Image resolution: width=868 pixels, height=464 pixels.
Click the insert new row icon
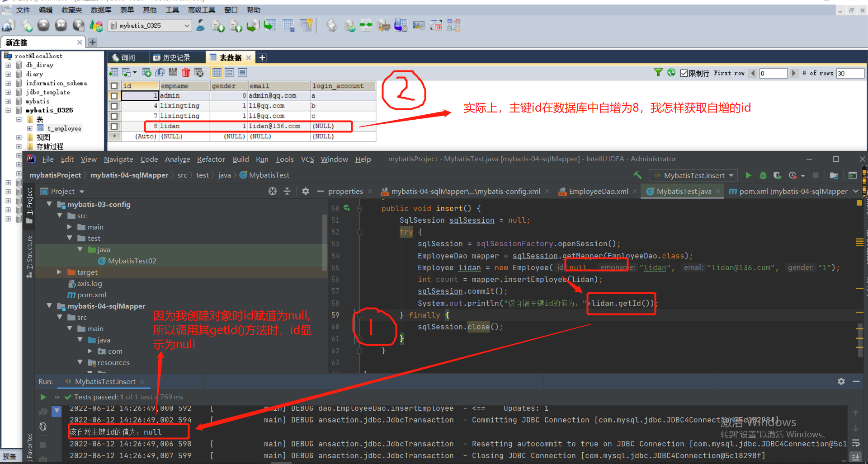pyautogui.click(x=147, y=72)
